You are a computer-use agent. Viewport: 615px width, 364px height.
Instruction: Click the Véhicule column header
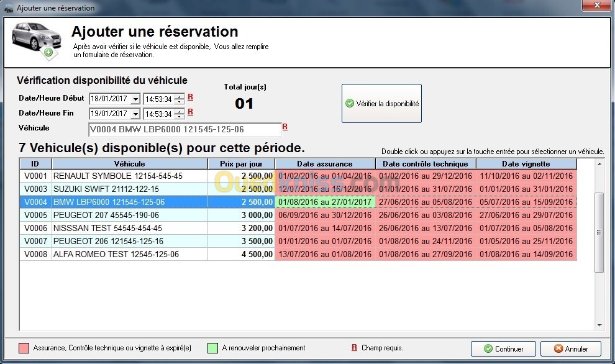(129, 164)
